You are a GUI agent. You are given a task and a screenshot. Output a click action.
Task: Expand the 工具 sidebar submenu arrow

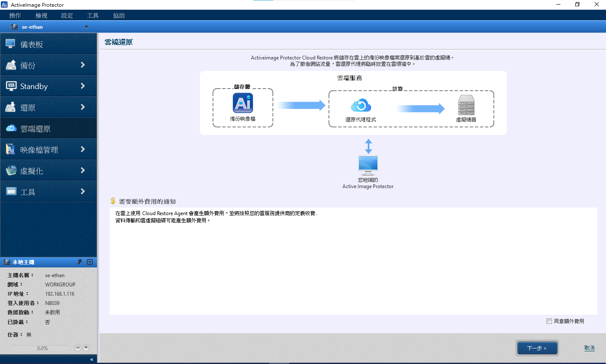tap(83, 191)
